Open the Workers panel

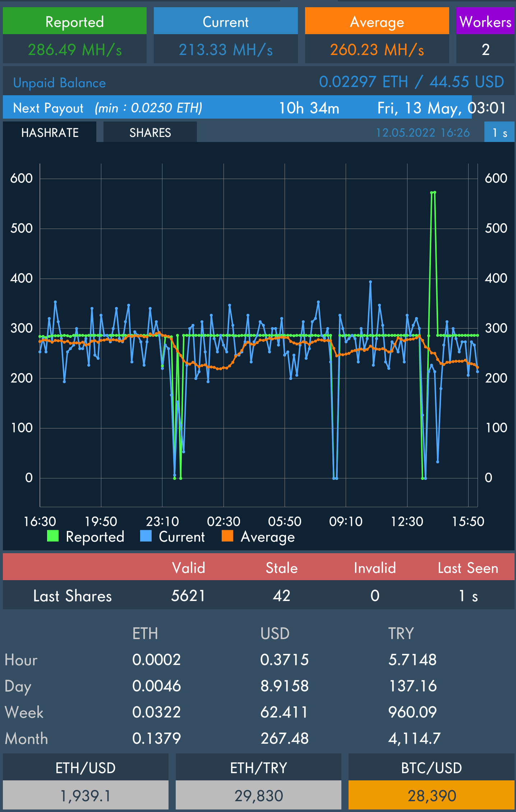[x=485, y=21]
